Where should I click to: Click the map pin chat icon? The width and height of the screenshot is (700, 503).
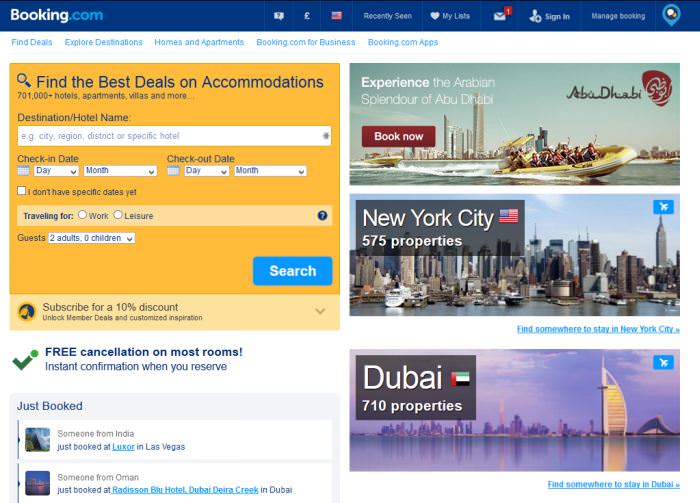(x=671, y=14)
